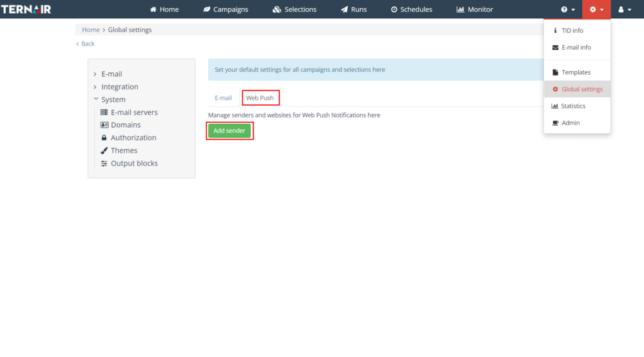Expand the Integration tree section

(x=95, y=87)
